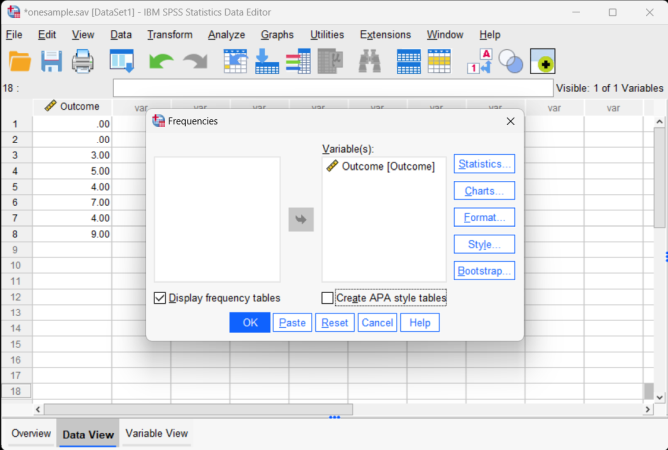Enable Create APA style tables checkbox
668x450 pixels.
click(x=327, y=298)
